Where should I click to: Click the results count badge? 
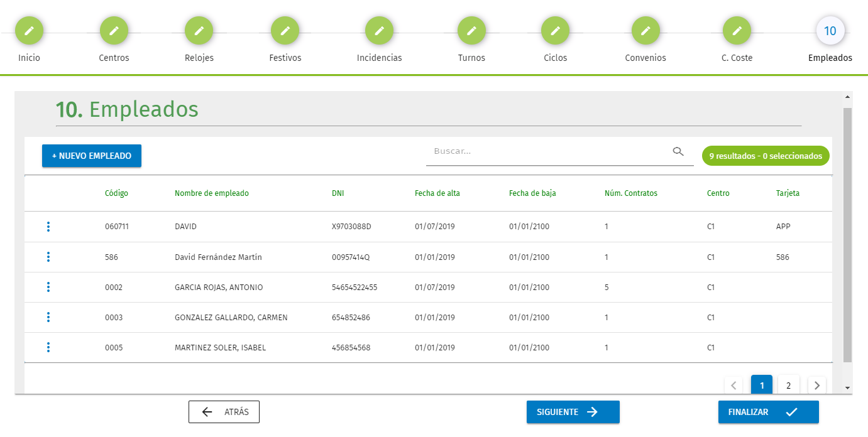pyautogui.click(x=766, y=156)
